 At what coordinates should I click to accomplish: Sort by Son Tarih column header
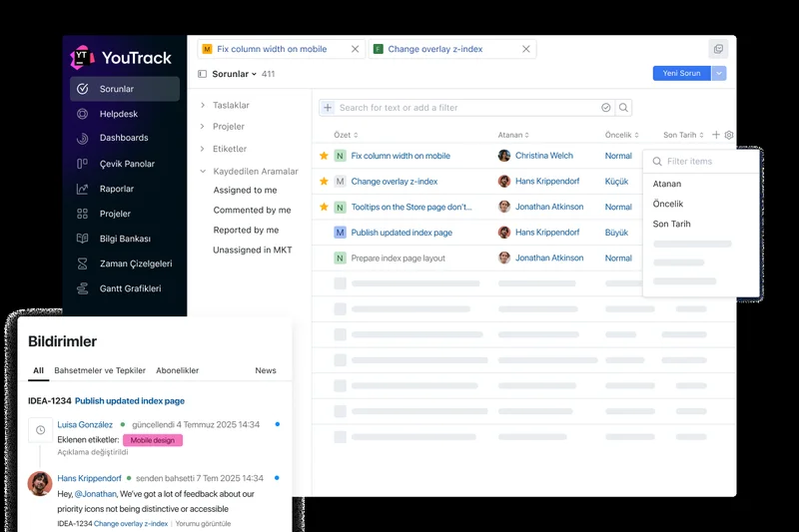click(683, 135)
